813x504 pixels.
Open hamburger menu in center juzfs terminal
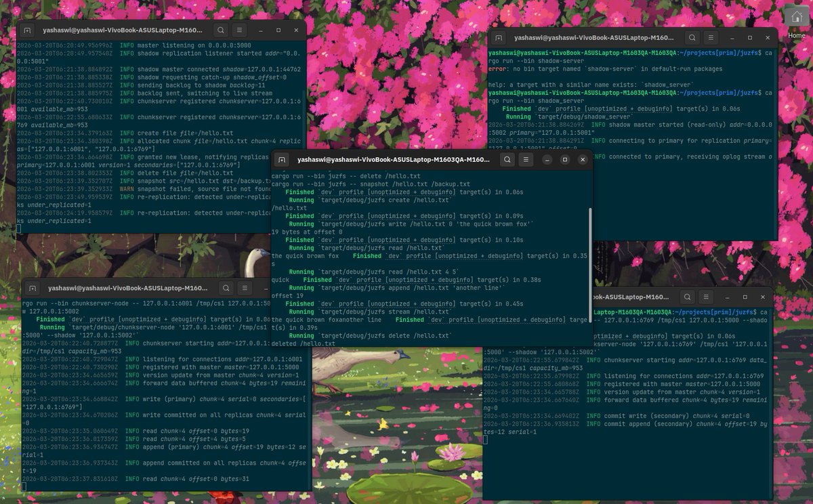click(x=526, y=159)
